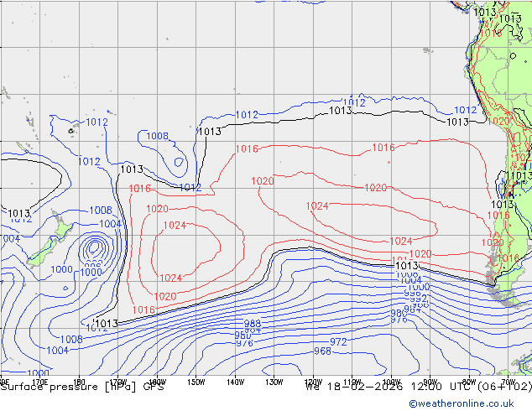Click the 'We 18-02-2026 12:00 UTC' timestamp
This screenshot has height=411, width=532.
click(x=390, y=387)
